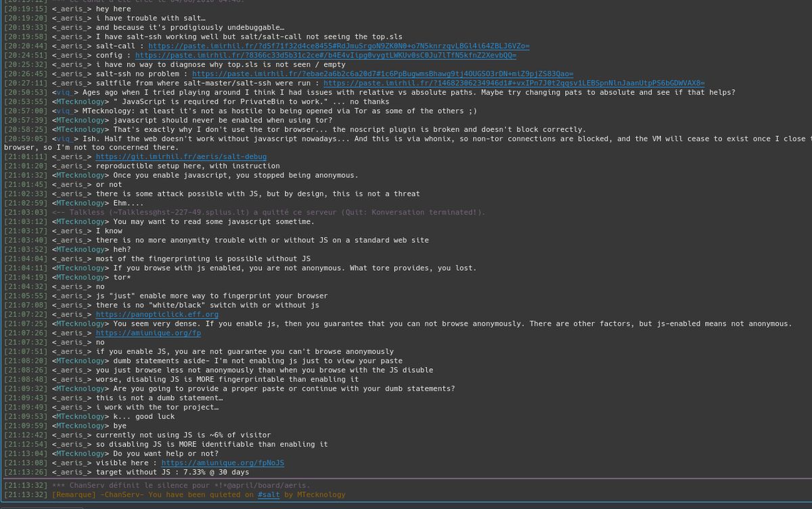The width and height of the screenshot is (812, 509).
Task: Open the saltfile paste link
Action: [x=514, y=83]
